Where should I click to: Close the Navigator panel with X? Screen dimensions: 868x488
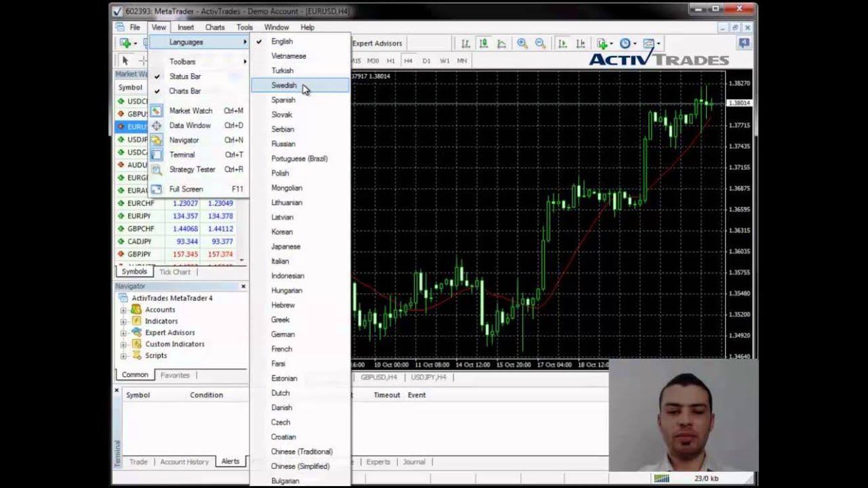click(x=243, y=287)
